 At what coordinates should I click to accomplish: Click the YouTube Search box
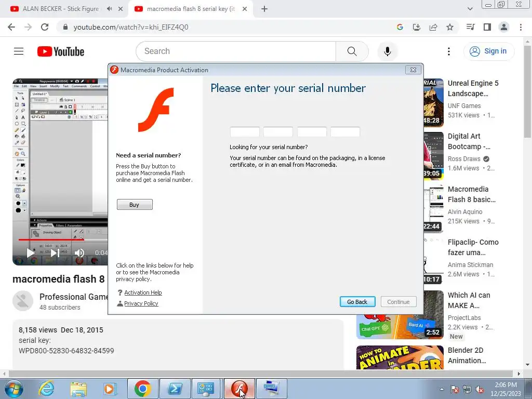[236, 51]
